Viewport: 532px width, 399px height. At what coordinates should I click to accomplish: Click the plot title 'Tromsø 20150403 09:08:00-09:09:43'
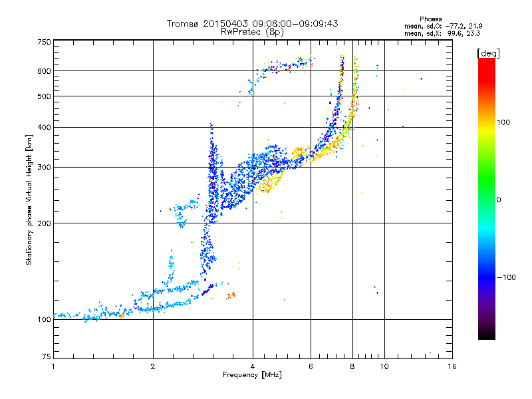tap(252, 23)
